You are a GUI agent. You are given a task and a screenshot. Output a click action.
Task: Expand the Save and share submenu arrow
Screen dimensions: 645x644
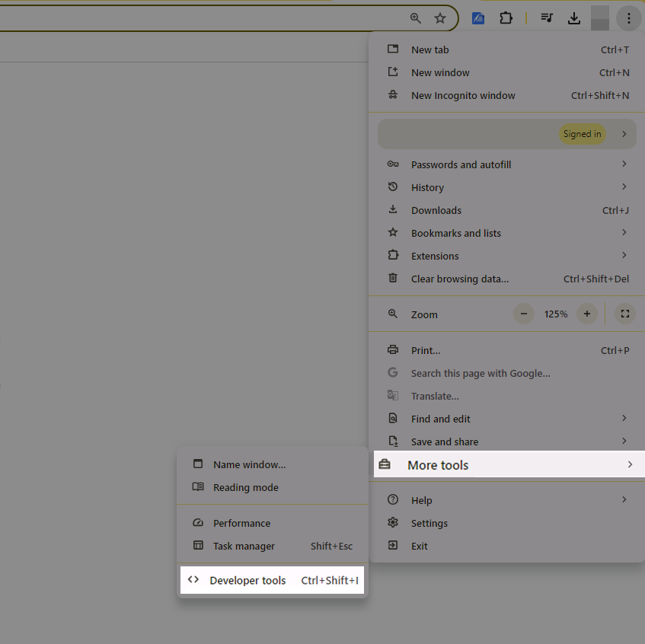pyautogui.click(x=624, y=442)
